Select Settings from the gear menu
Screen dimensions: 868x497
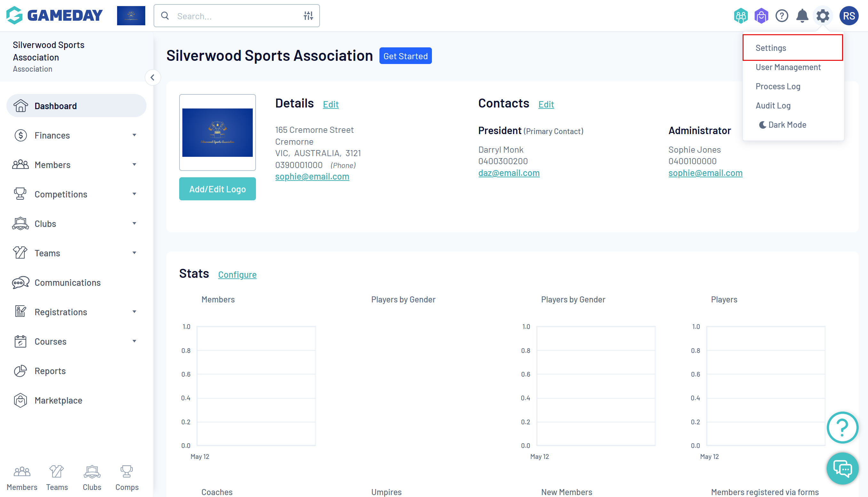pyautogui.click(x=771, y=48)
